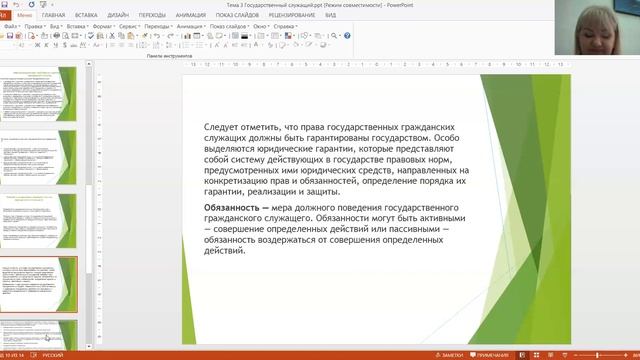Open the font color A dropdown

click(x=256, y=45)
